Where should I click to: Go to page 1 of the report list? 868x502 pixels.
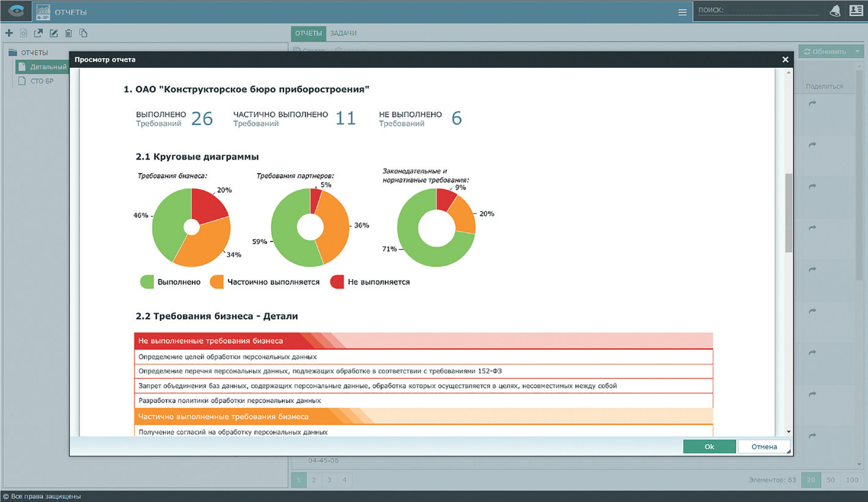[x=298, y=480]
